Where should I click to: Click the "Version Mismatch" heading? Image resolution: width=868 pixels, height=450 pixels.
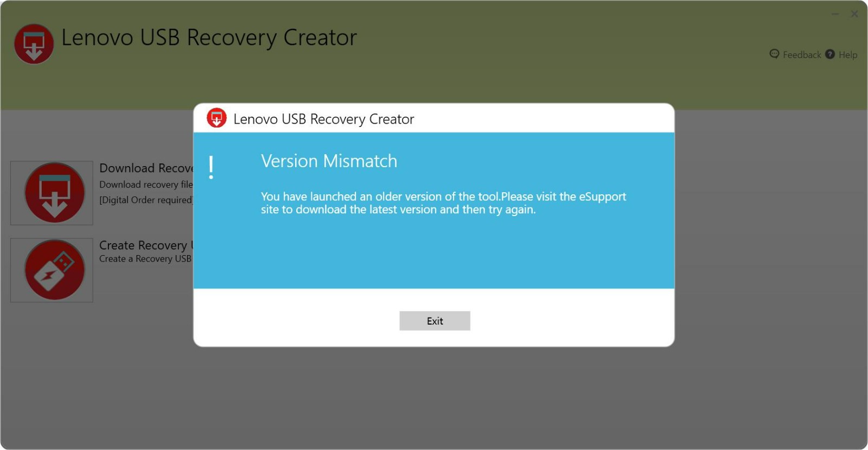[329, 161]
